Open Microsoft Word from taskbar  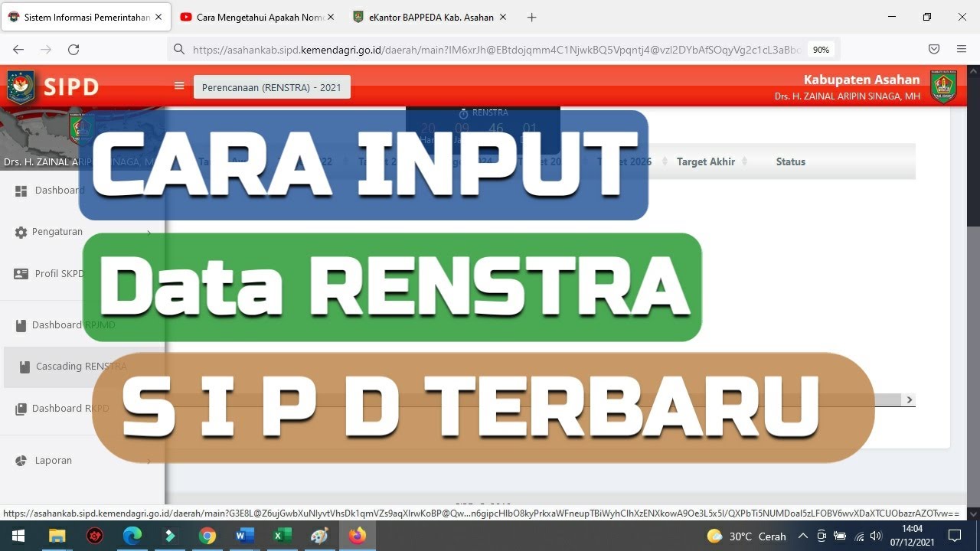click(x=245, y=536)
